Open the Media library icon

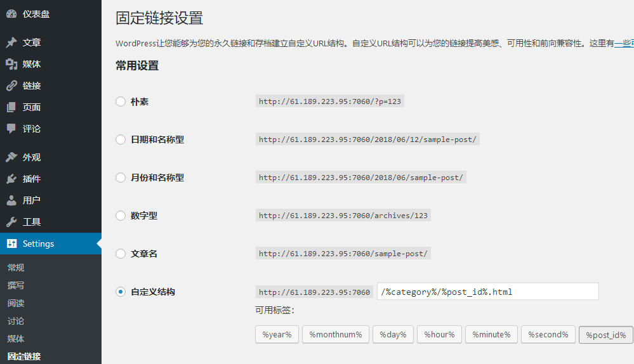[11, 64]
